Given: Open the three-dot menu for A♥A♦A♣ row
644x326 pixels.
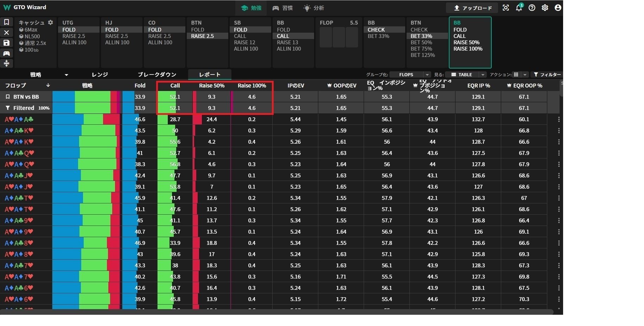Looking at the screenshot, I should click(559, 119).
